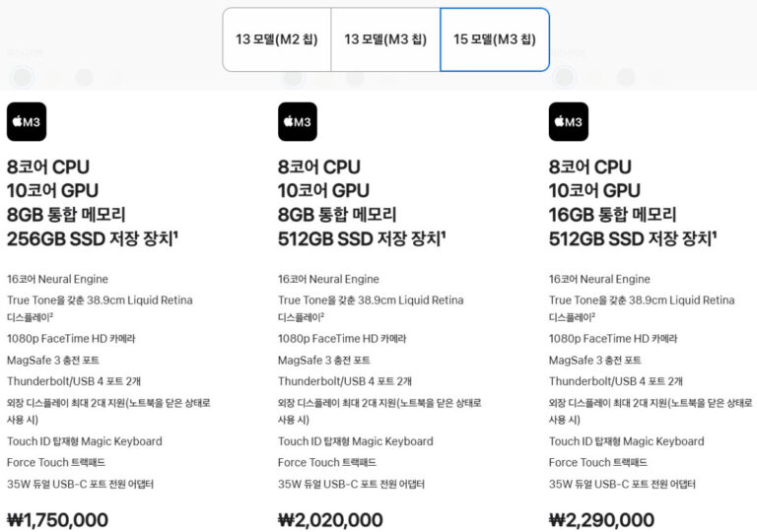Click 8코어 CPU in the ₩1,750,000 model
The width and height of the screenshot is (757, 532).
click(48, 167)
